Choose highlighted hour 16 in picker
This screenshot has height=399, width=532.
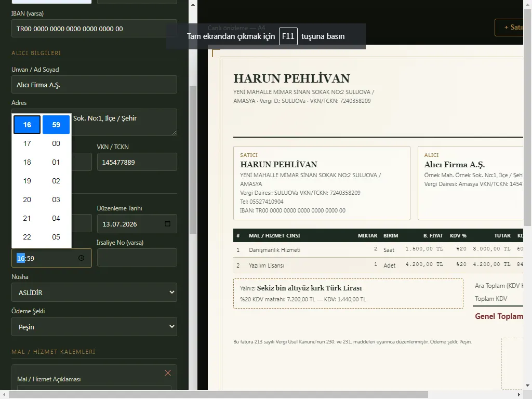point(27,125)
